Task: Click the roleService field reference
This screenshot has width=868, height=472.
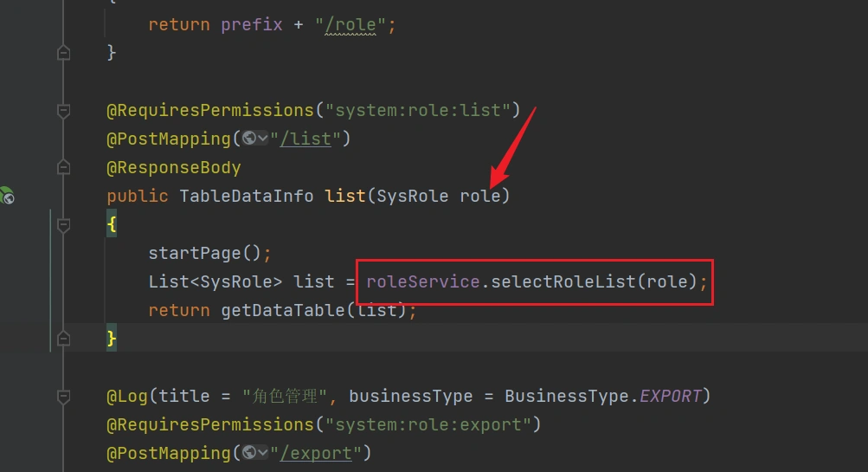Action: 423,281
